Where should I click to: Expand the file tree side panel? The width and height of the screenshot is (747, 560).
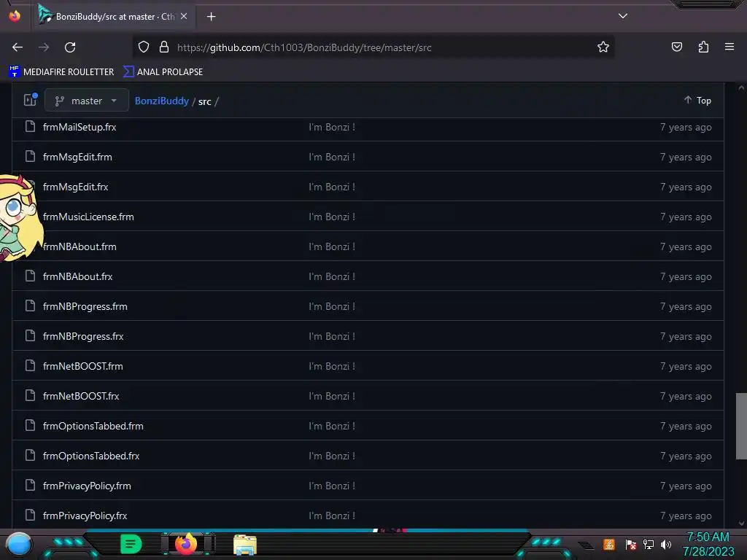click(30, 100)
